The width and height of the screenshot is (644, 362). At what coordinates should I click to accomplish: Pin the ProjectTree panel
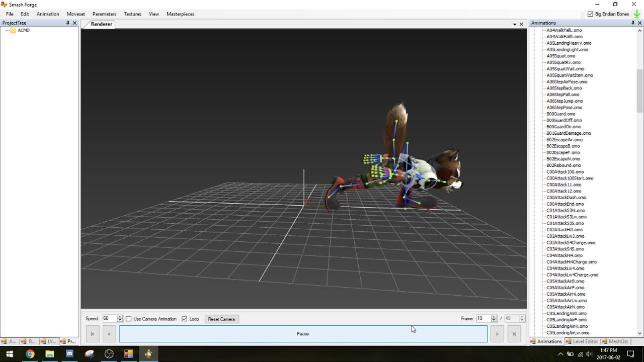coord(68,23)
